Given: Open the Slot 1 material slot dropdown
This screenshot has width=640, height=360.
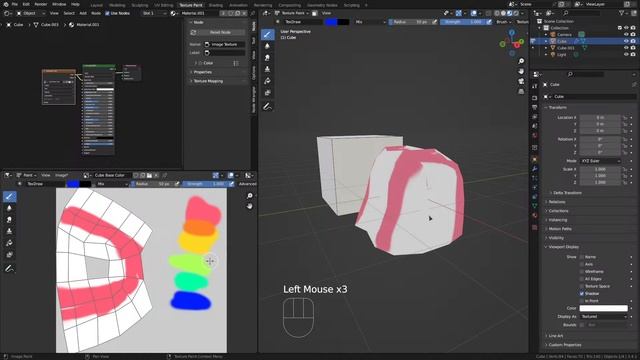Looking at the screenshot, I should 154,13.
